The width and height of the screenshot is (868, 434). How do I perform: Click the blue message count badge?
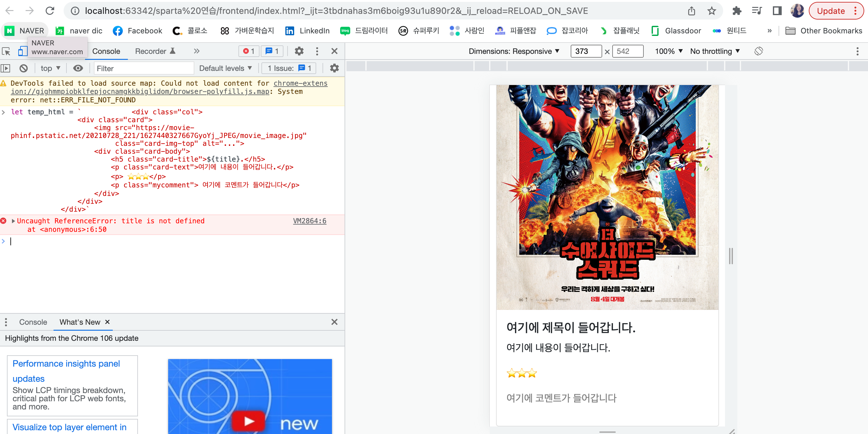pos(272,51)
